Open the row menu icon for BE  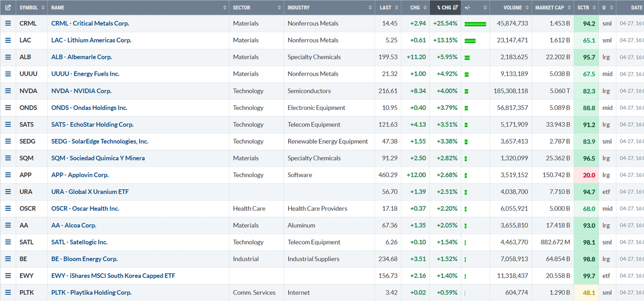[8, 259]
